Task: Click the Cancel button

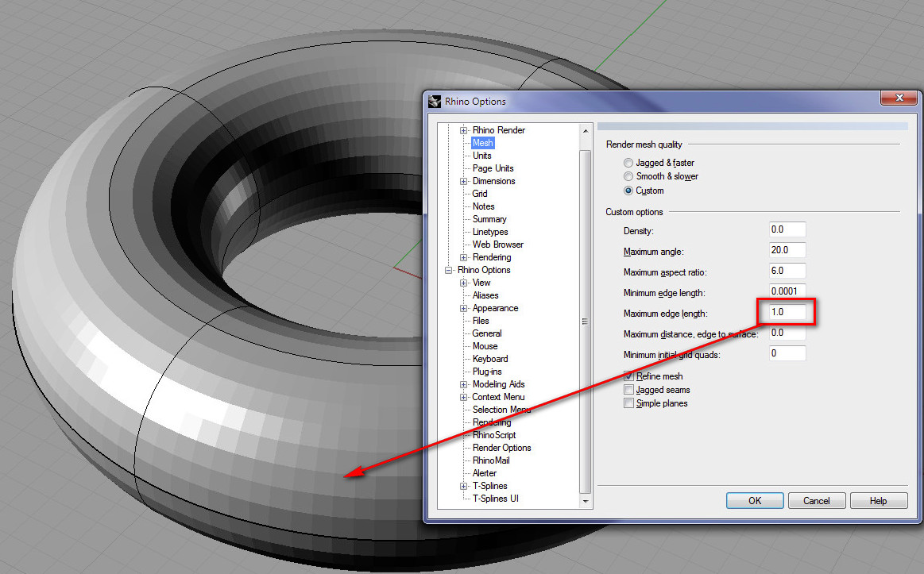Action: (816, 501)
